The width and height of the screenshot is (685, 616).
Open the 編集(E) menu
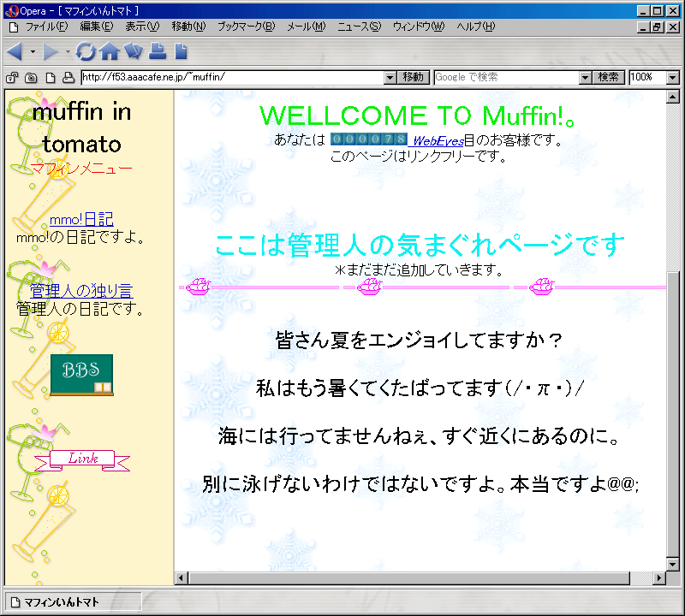(97, 27)
